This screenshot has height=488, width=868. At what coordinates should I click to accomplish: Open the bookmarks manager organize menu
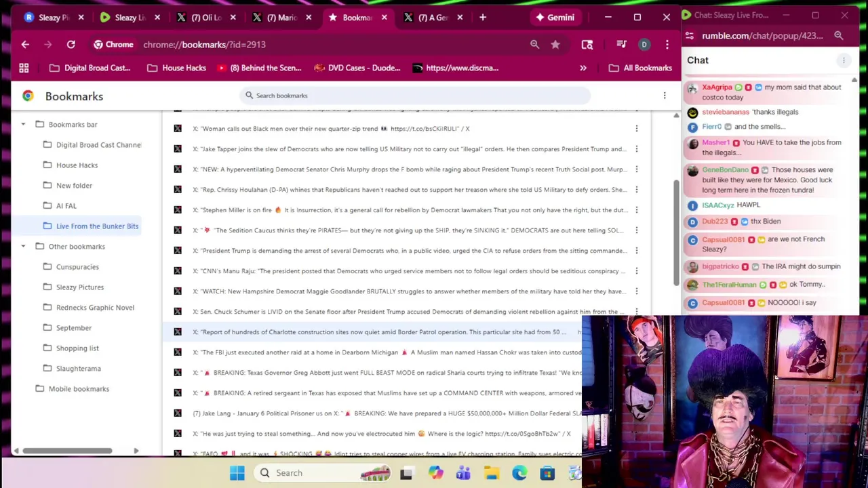pyautogui.click(x=665, y=96)
